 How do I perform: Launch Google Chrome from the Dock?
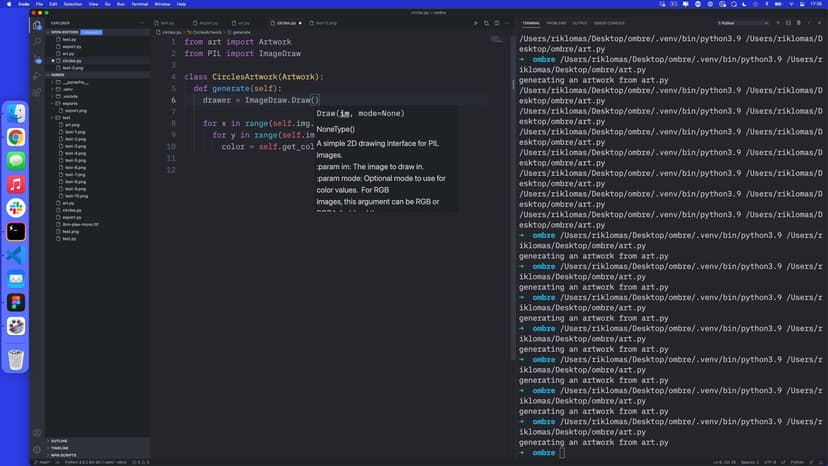[17, 137]
